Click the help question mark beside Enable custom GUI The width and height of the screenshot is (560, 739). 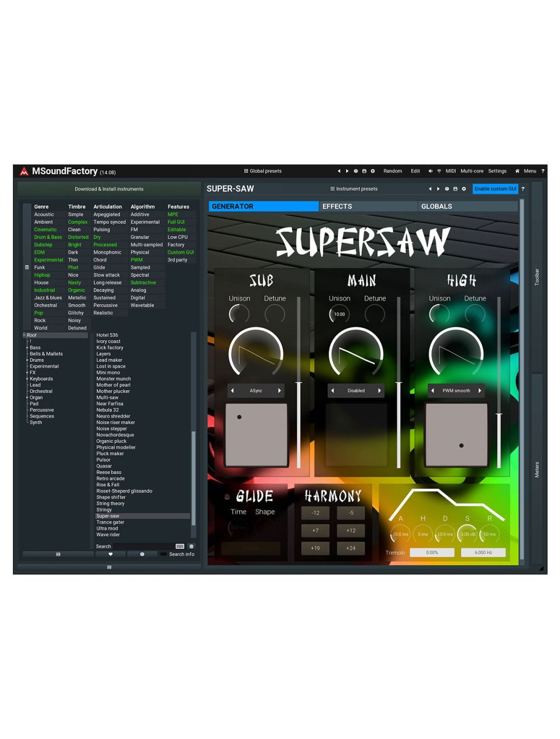[x=523, y=189]
